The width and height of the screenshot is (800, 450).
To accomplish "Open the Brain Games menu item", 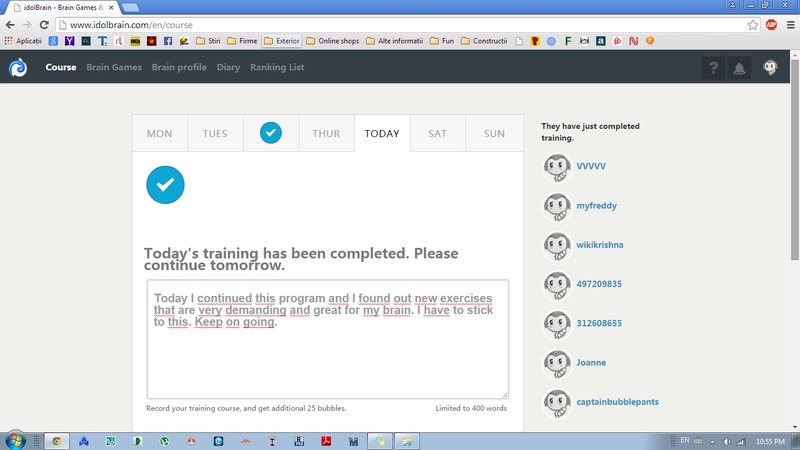I will pos(113,68).
